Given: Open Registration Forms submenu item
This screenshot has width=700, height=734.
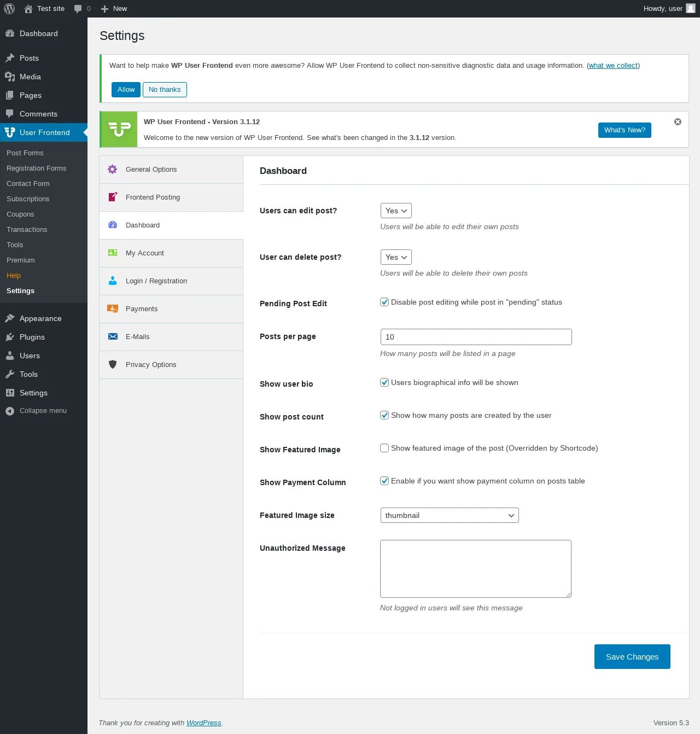Looking at the screenshot, I should tap(36, 168).
